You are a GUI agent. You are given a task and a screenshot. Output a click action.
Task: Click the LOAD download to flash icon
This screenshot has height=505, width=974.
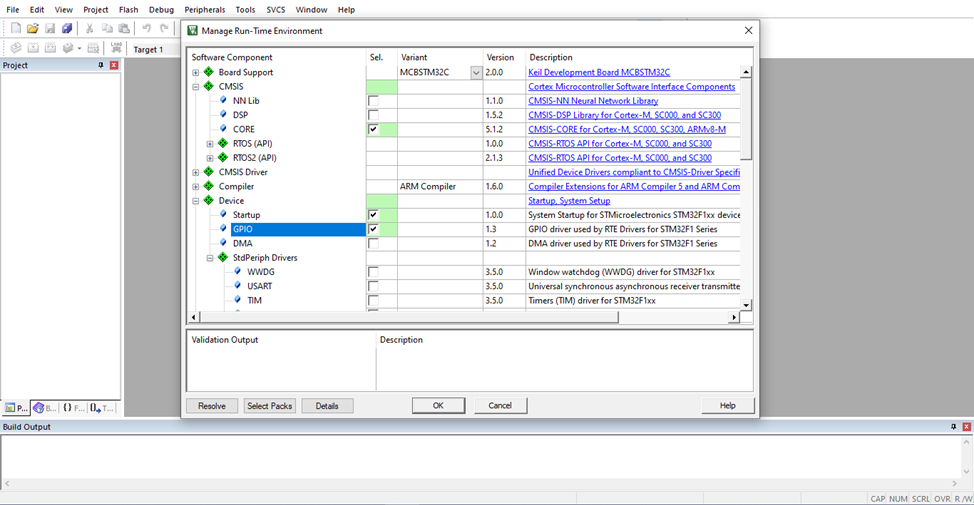tap(116, 48)
